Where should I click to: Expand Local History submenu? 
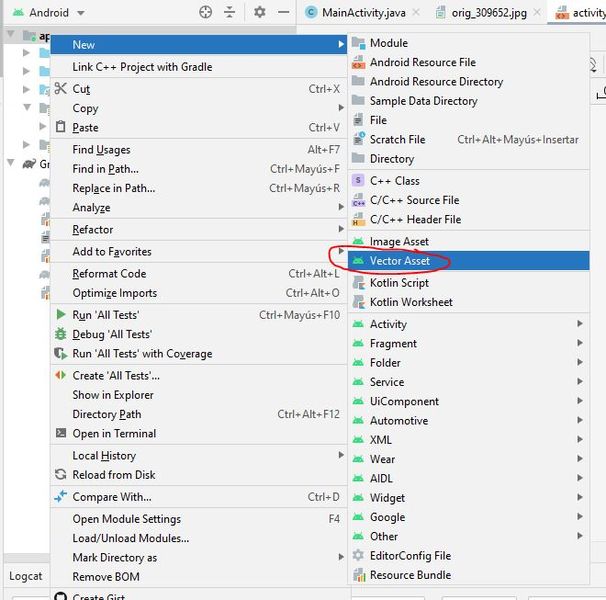point(199,455)
